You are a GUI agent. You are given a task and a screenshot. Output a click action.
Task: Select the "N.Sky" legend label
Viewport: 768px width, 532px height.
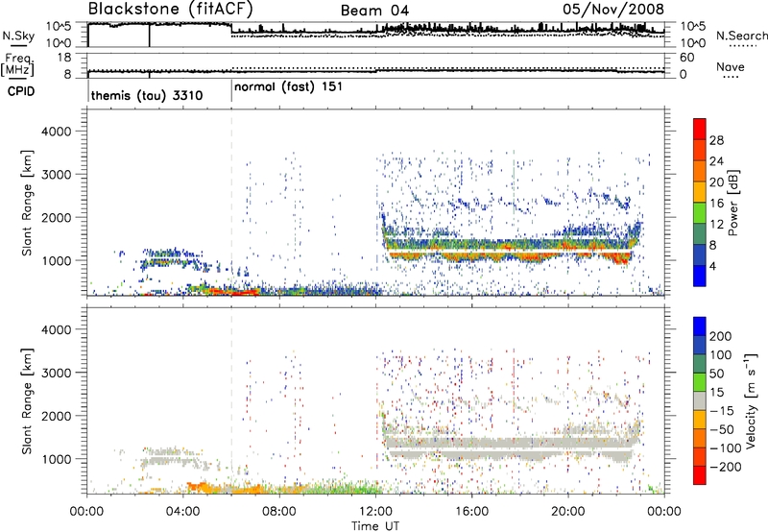pyautogui.click(x=18, y=36)
